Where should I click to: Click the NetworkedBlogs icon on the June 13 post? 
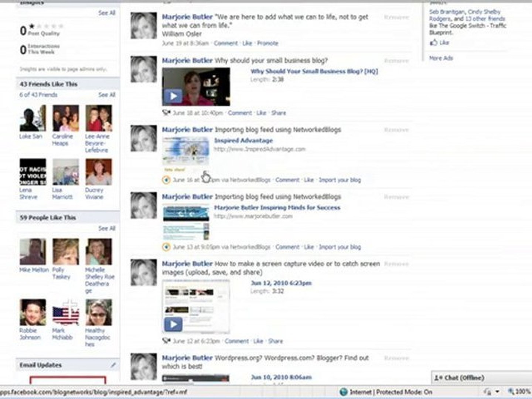(166, 247)
